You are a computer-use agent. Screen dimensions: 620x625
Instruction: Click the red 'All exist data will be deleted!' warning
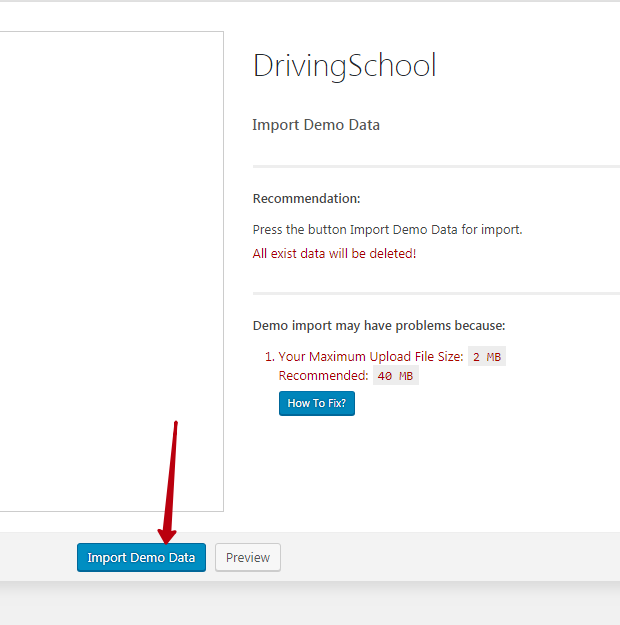tap(334, 254)
